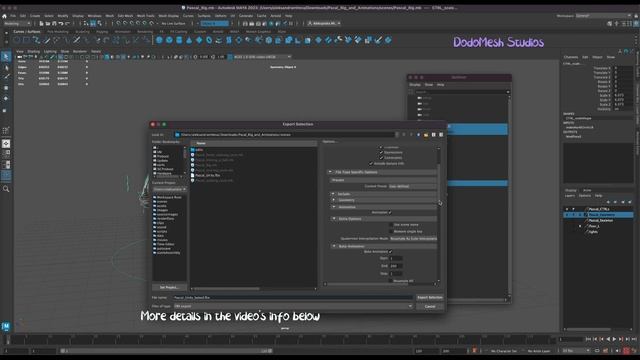Enable Remove single key checkbox
The image size is (640, 360).
coord(391,231)
